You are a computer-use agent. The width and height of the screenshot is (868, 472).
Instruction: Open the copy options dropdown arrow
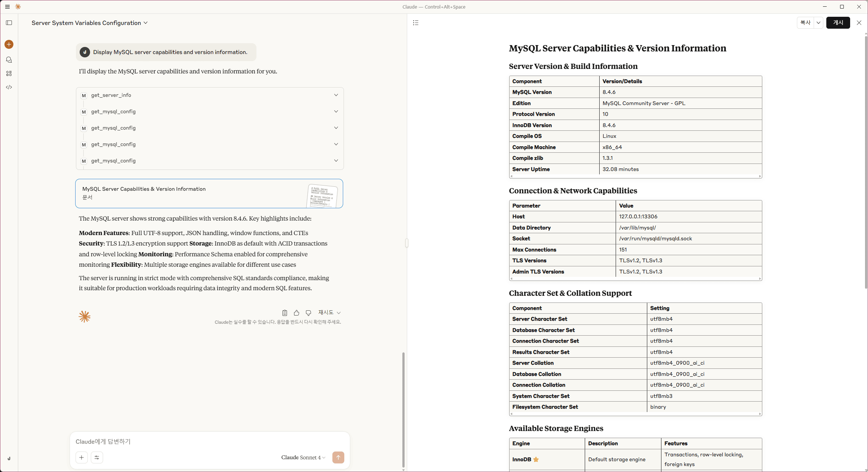click(818, 23)
